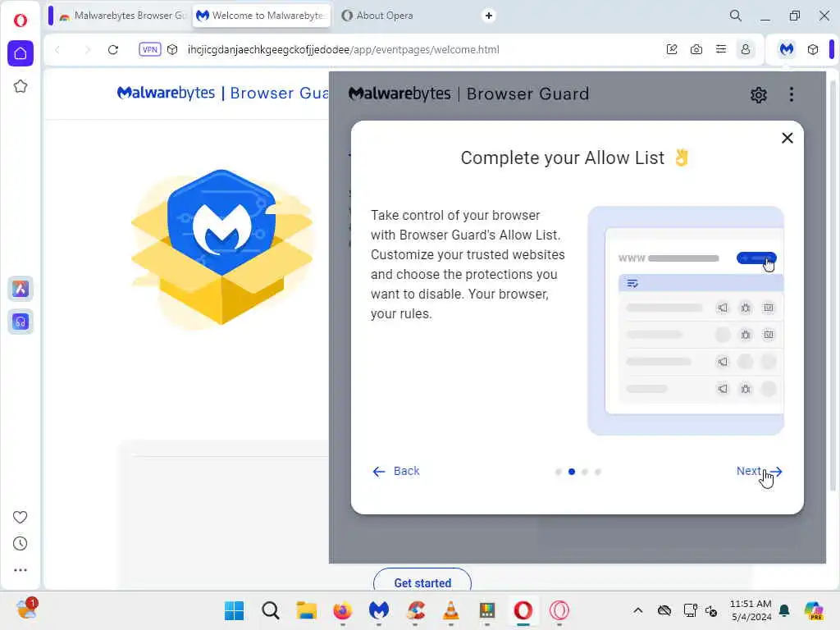Open sidebar three-dot setup menu
The width and height of the screenshot is (840, 630).
coord(20,570)
